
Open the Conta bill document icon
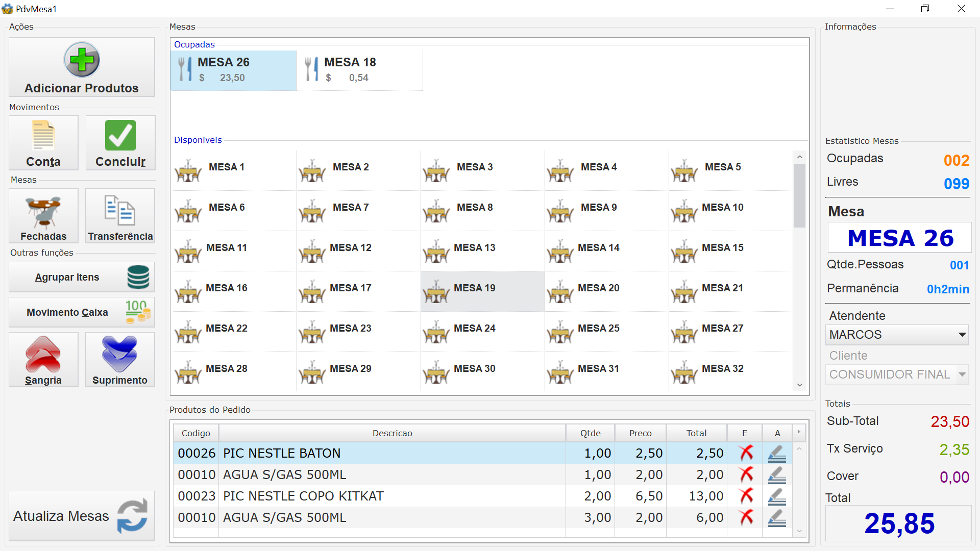[x=43, y=136]
